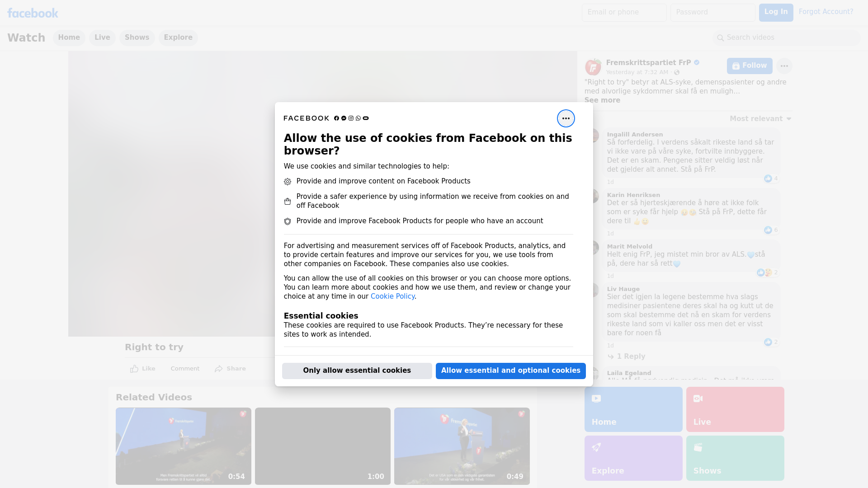Screen dimensions: 868x488
Task: Click the verified badge next to Fremskrittspartiet FrP
Action: [x=697, y=63]
